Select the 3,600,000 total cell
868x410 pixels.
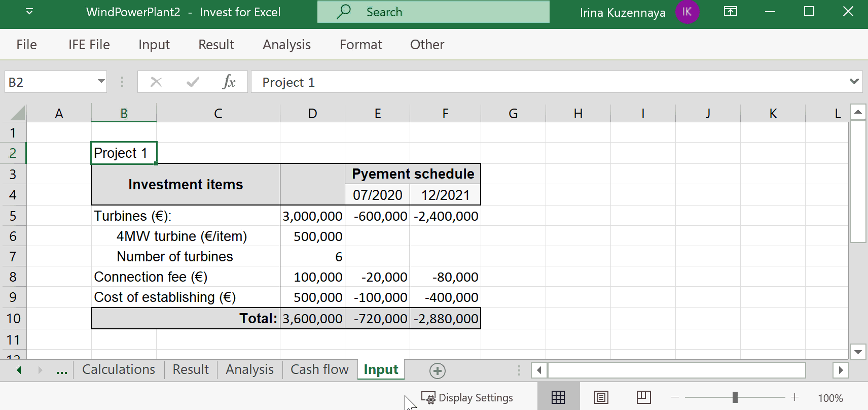click(312, 318)
